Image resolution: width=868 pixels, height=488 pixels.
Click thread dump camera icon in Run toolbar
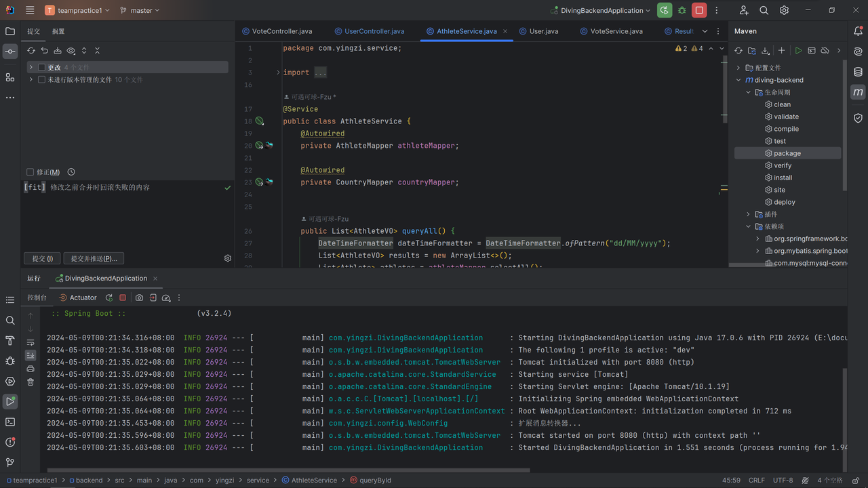pyautogui.click(x=139, y=298)
